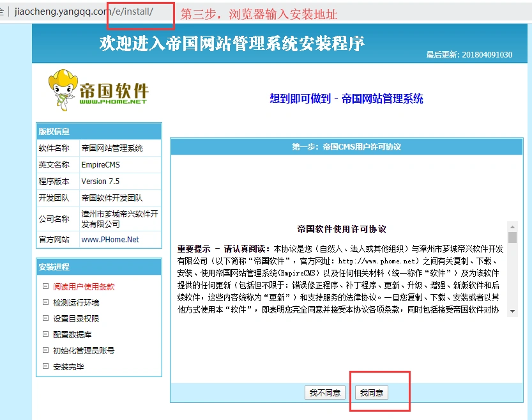The image size is (532, 420).
Task: Click the 公司名称 label cell
Action: point(57,219)
